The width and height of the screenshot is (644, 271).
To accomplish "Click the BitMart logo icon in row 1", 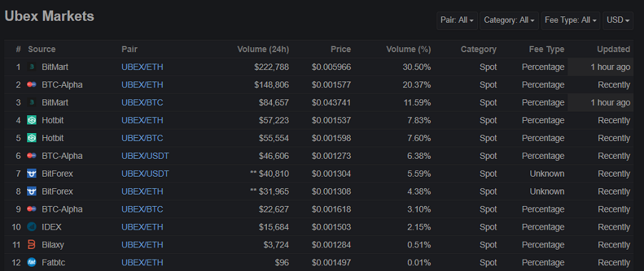I will 31,67.
